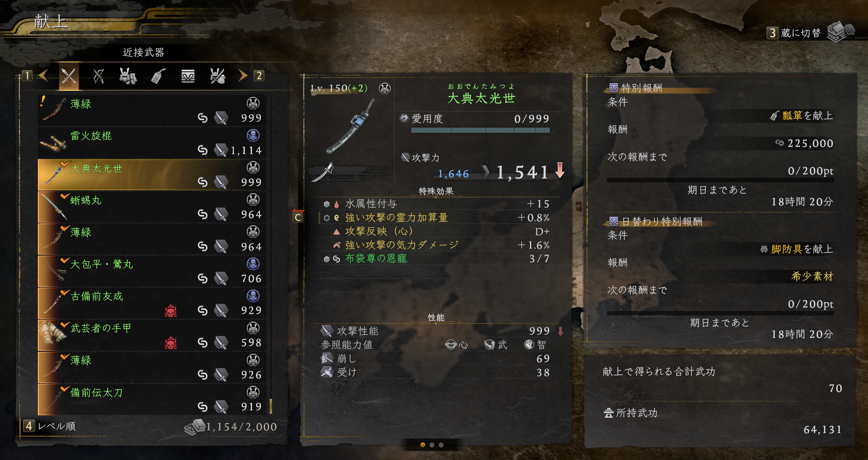Click the storehouse switch crate icon
868x460 pixels.
tap(840, 31)
